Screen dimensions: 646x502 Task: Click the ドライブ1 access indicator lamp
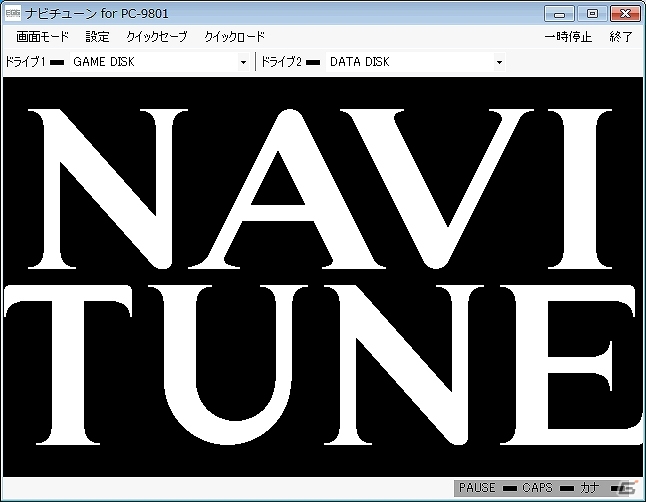pyautogui.click(x=57, y=62)
